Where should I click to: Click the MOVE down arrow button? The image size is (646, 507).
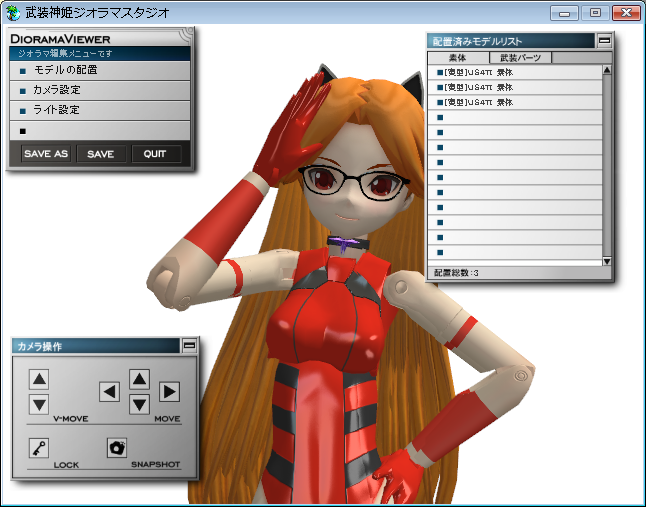(x=139, y=404)
